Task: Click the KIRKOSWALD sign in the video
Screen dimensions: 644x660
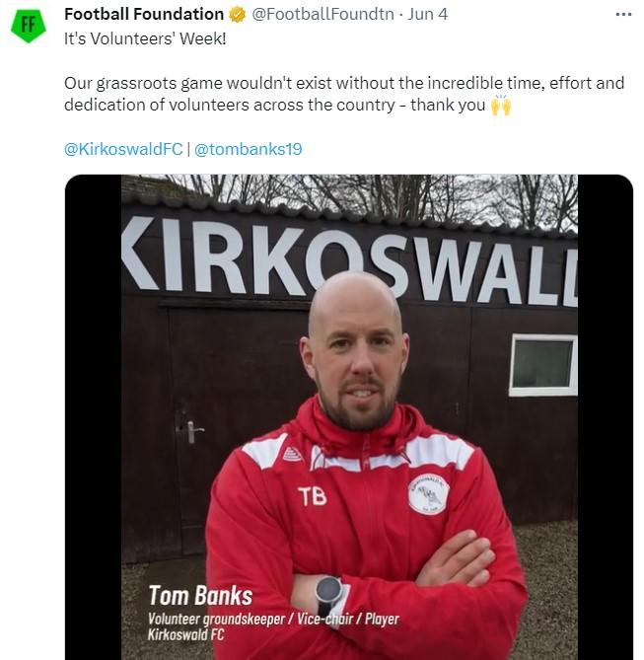Action: click(349, 261)
